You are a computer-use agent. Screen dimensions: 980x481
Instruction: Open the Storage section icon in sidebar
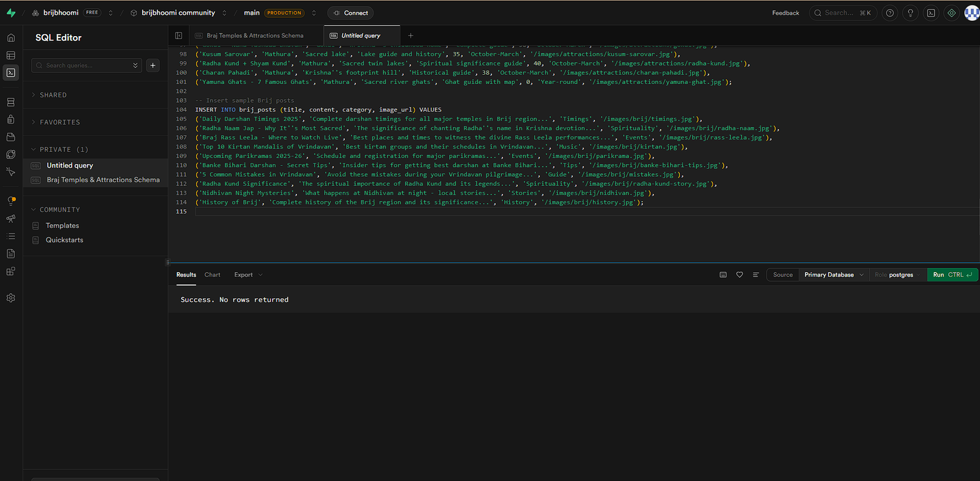point(11,137)
